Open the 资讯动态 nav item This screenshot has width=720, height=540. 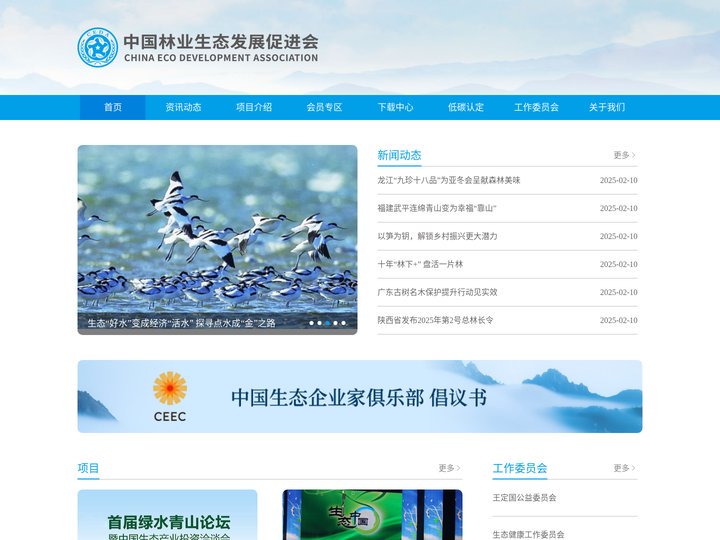pos(183,107)
